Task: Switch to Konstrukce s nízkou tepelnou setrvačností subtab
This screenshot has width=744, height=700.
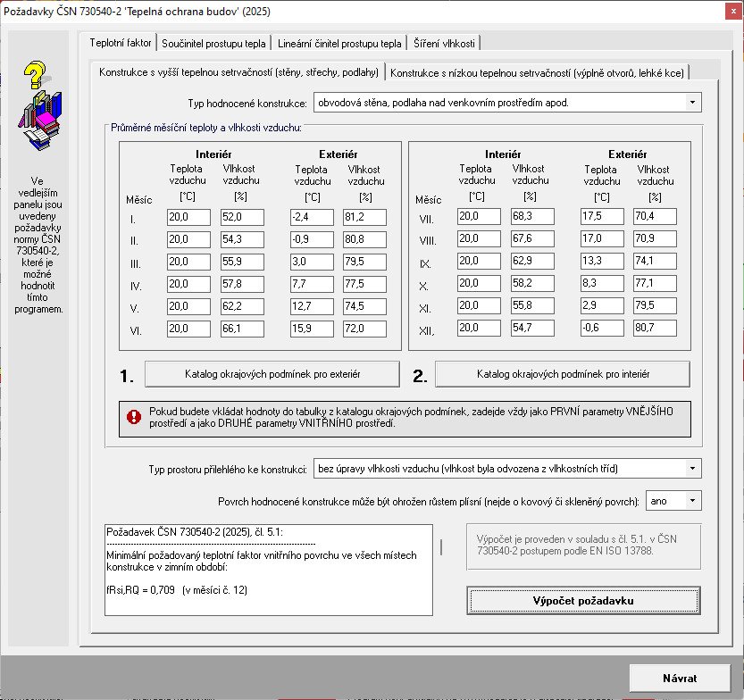Action: point(537,73)
